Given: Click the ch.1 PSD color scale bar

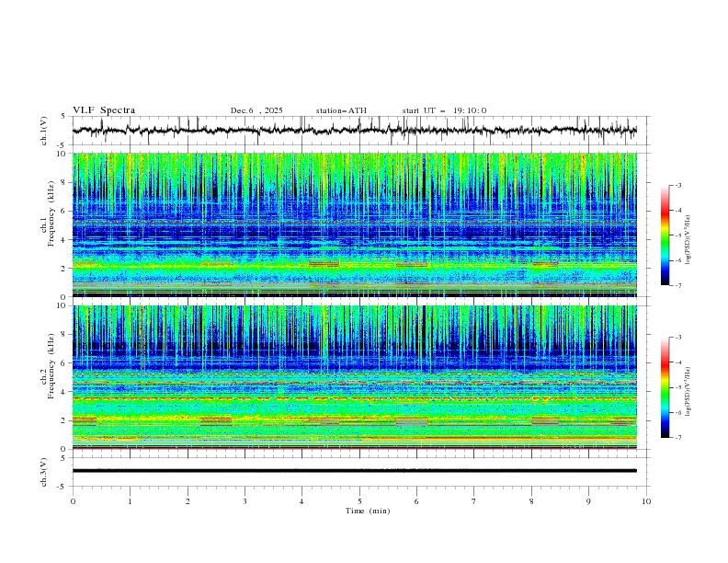Looking at the screenshot, I should coord(665,236).
